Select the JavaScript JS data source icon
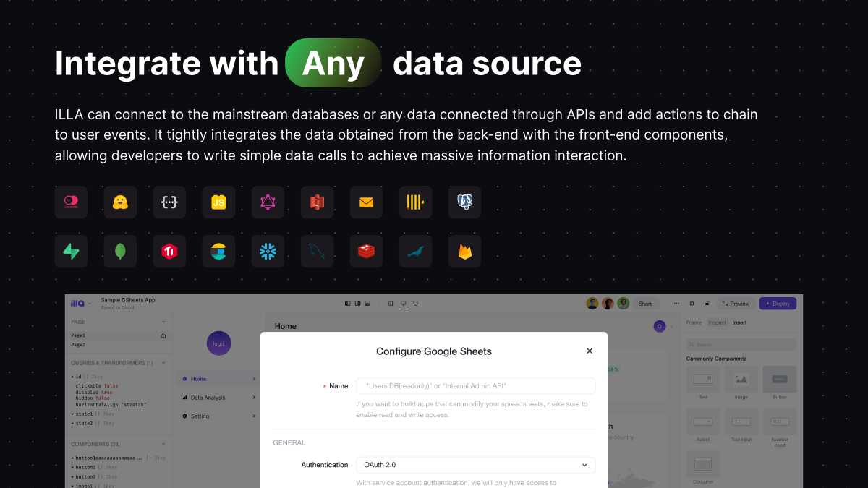This screenshot has height=488, width=868. pyautogui.click(x=218, y=202)
